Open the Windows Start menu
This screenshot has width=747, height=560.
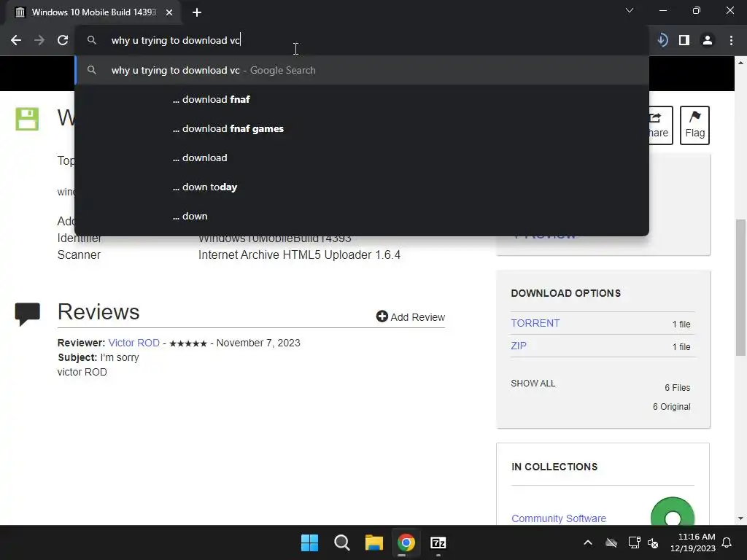pyautogui.click(x=309, y=542)
